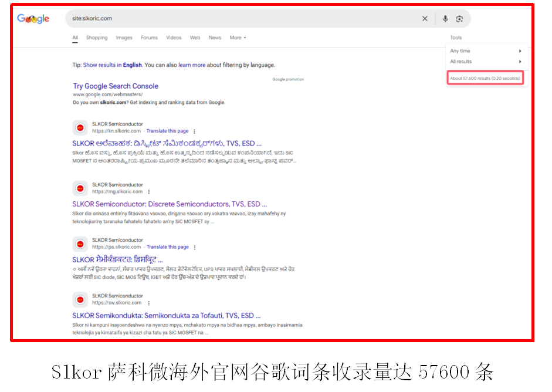This screenshot has height=392, width=552.
Task: Click the Tools button
Action: pyautogui.click(x=456, y=38)
